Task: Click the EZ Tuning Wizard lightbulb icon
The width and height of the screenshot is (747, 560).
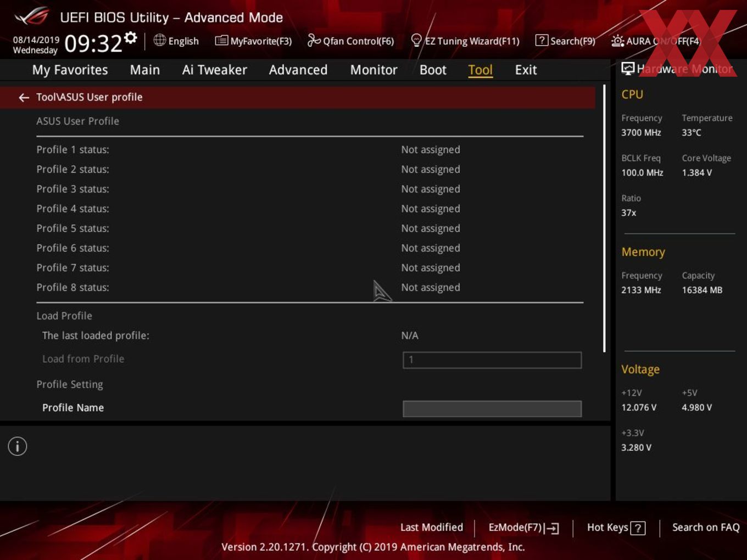Action: (x=416, y=40)
